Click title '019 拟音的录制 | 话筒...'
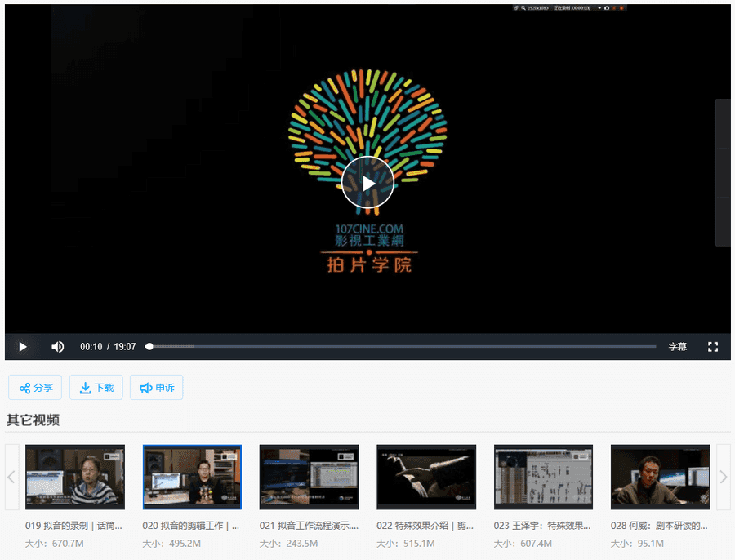This screenshot has width=735, height=560. coord(73,526)
